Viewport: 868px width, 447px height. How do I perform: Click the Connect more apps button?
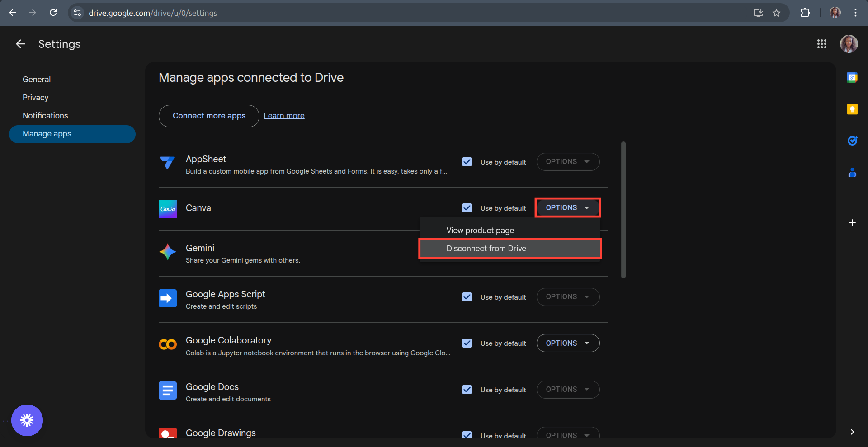click(209, 116)
